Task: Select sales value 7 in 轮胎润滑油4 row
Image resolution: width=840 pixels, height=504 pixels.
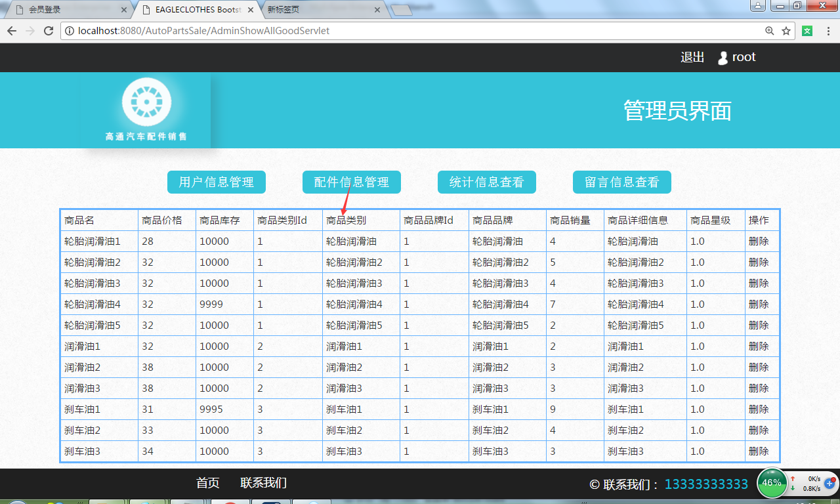Action: [x=575, y=304]
